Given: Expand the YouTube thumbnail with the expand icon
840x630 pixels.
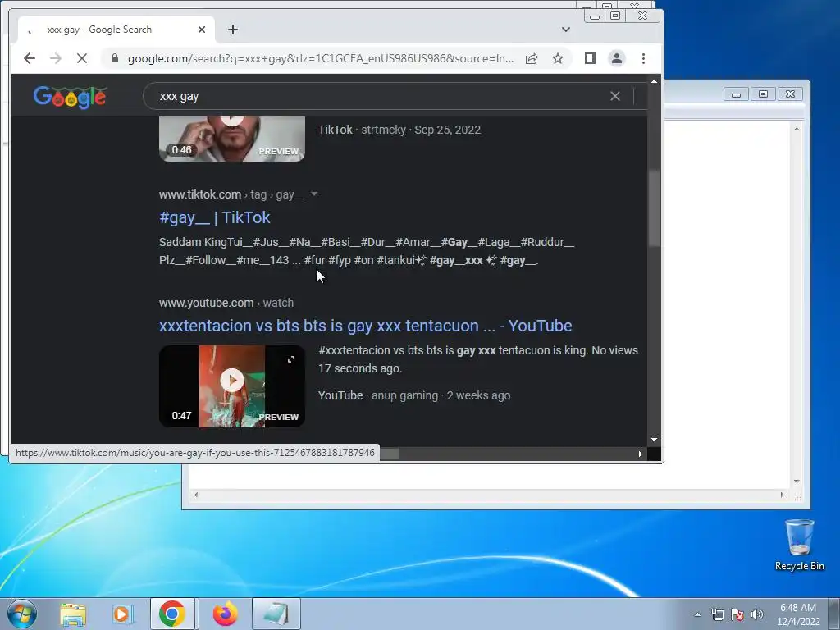Looking at the screenshot, I should tap(291, 359).
